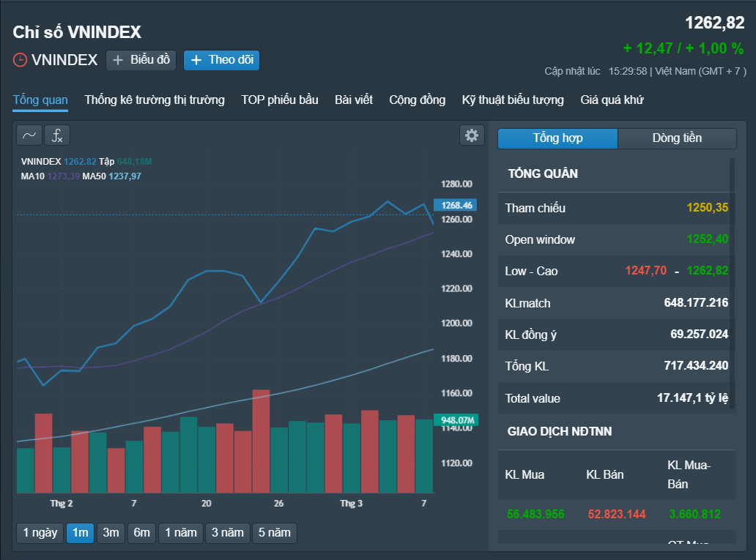Image resolution: width=756 pixels, height=560 pixels.
Task: Click the overview panel vertical scrollbar
Action: [x=733, y=283]
